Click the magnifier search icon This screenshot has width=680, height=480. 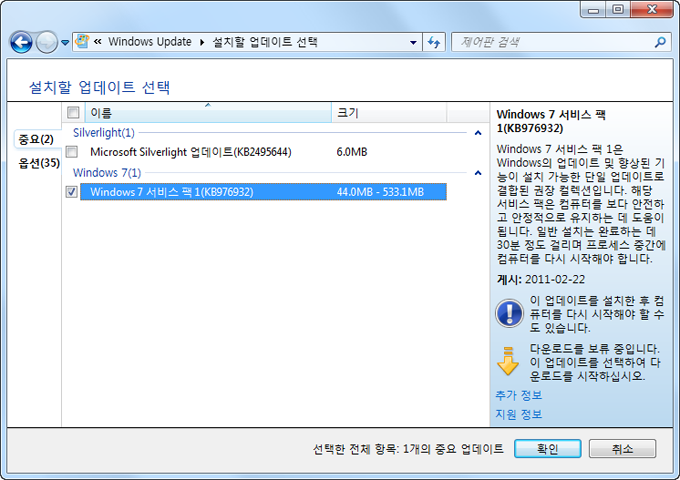[x=660, y=42]
